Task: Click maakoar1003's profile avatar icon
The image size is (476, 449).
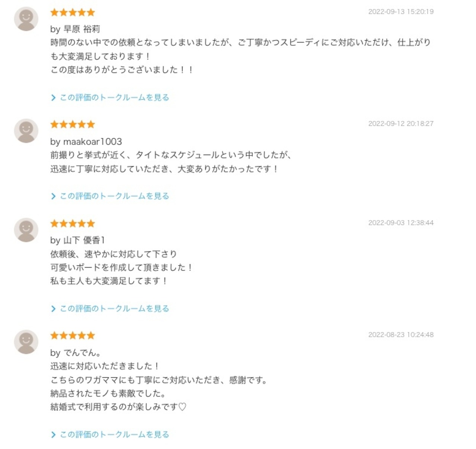Action: pos(26,131)
